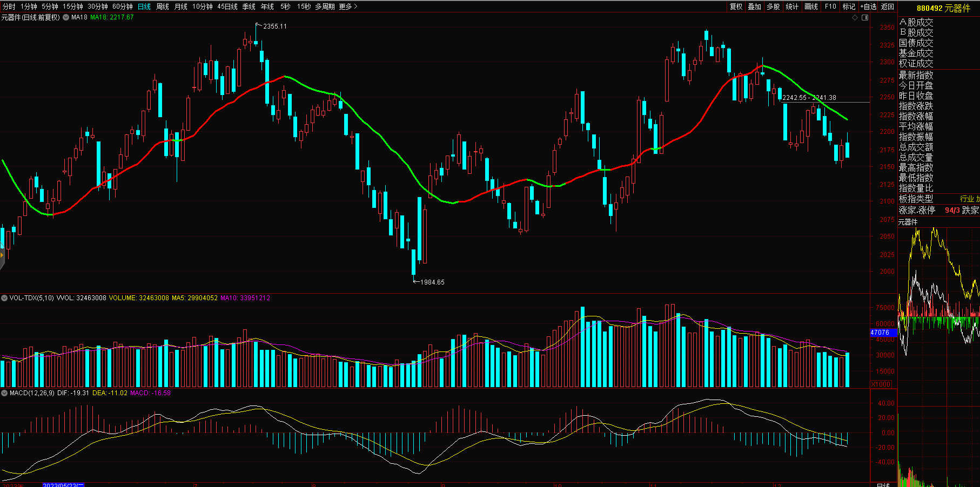Select the 5分钟 period
This screenshot has width=980, height=487.
[50, 6]
